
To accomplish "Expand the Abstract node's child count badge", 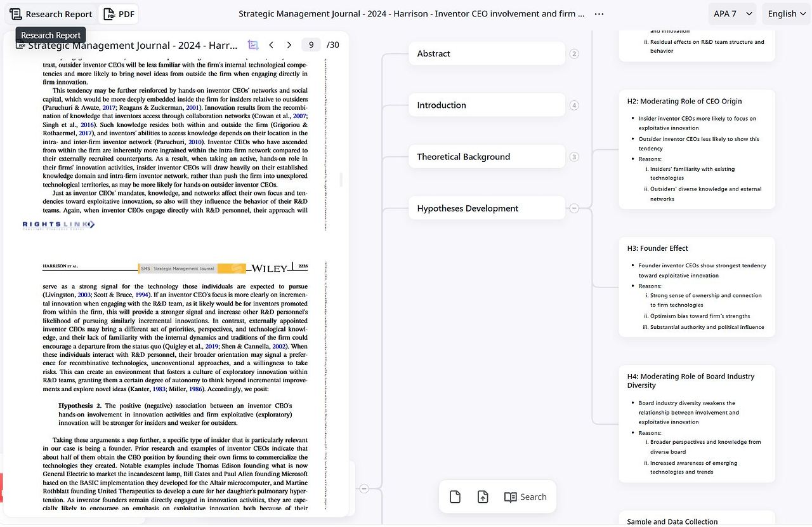I will click(x=574, y=54).
